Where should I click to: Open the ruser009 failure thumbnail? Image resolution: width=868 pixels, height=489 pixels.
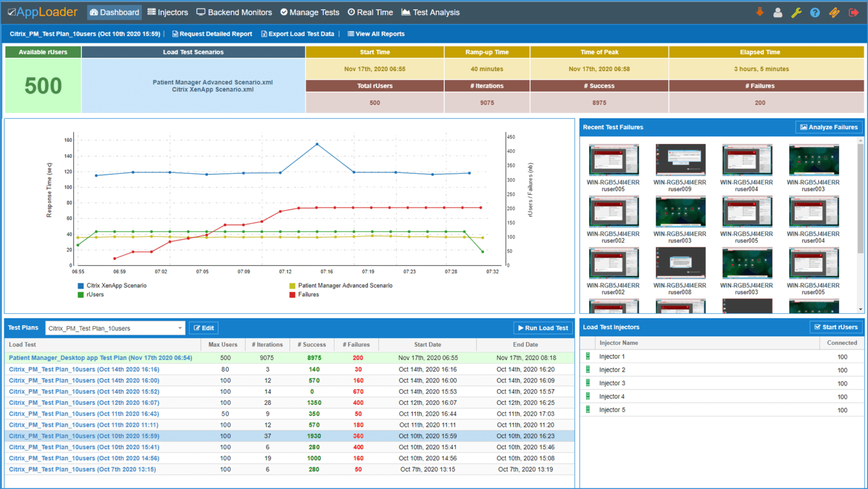tap(680, 168)
